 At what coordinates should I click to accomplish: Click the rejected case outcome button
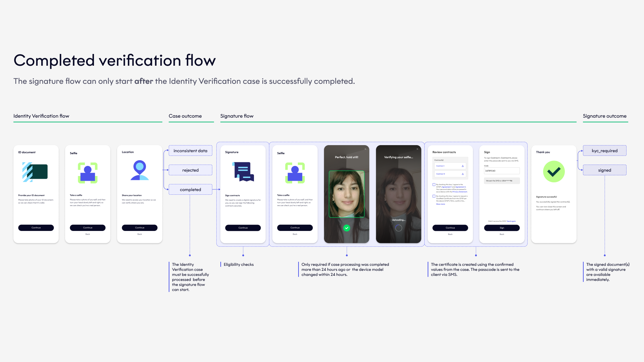tap(190, 170)
